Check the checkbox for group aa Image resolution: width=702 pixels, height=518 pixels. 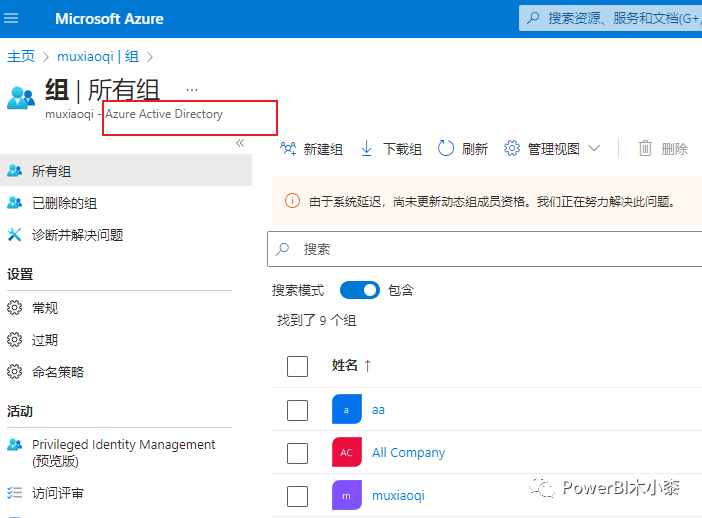[x=297, y=410]
